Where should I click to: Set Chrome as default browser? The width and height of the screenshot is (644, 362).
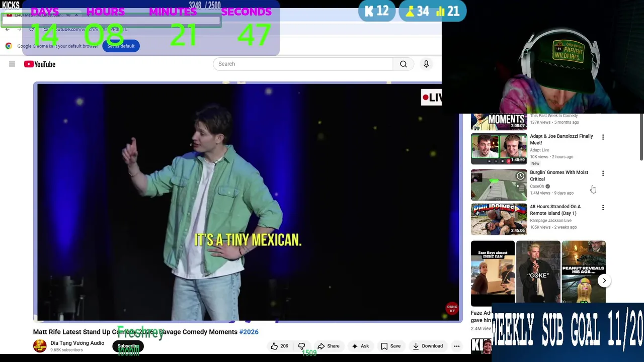121,46
